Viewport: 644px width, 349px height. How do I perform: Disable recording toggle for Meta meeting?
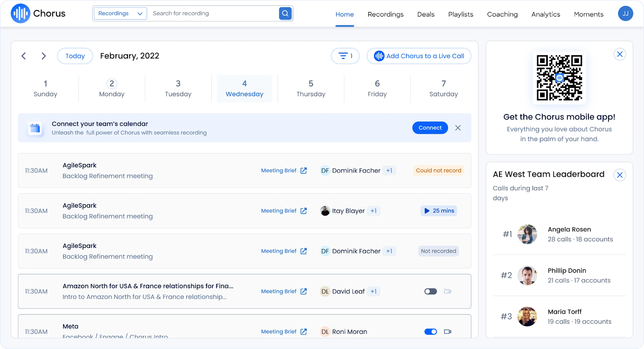[431, 332]
